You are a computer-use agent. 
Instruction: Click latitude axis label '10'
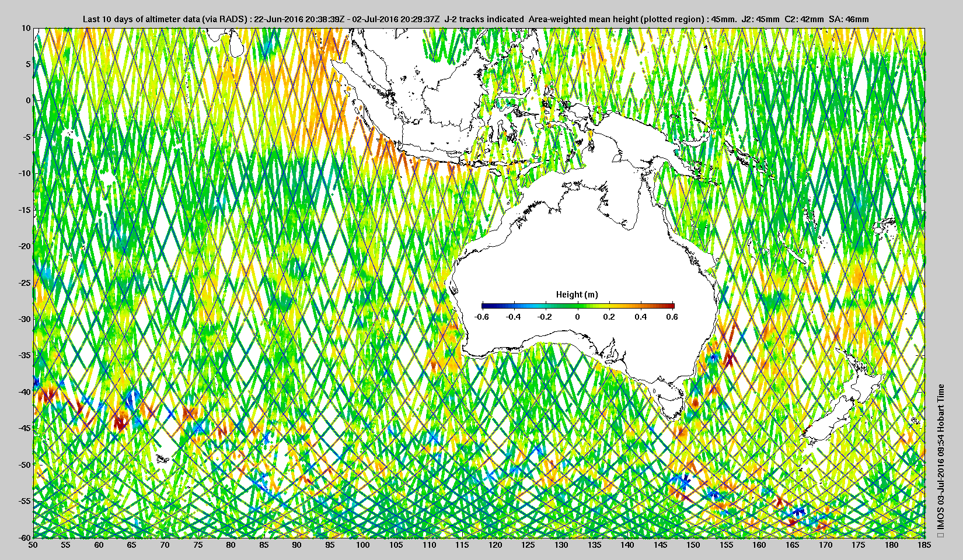pos(26,28)
